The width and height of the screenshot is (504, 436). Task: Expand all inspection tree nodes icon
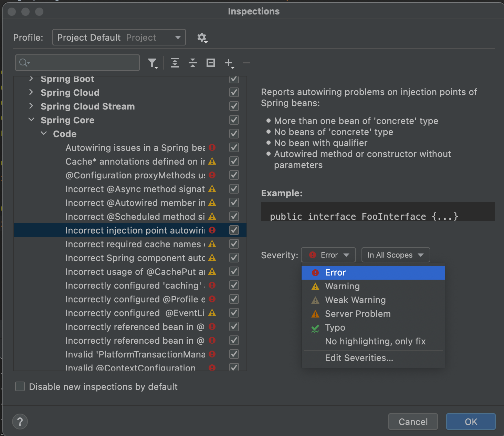(175, 63)
